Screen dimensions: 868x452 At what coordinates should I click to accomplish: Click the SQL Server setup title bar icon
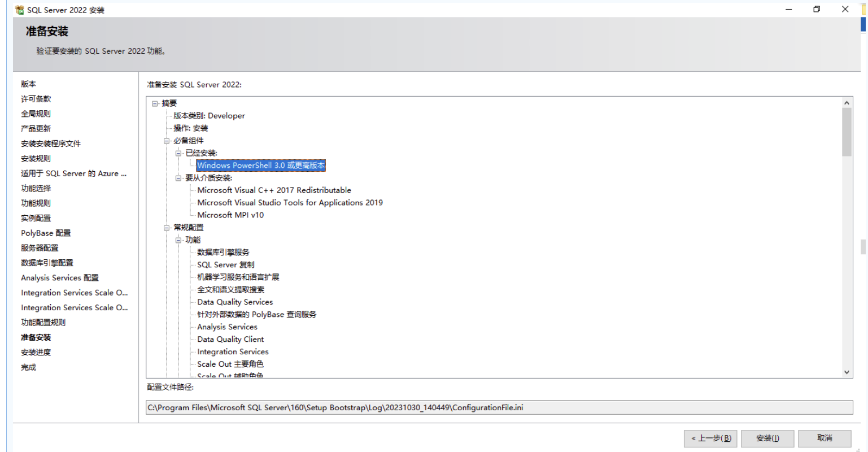tap(20, 10)
